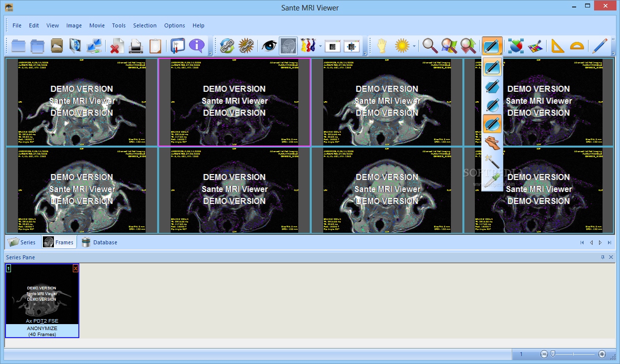
Task: Click the pie chart with selection handles icon
Action: pos(516,46)
